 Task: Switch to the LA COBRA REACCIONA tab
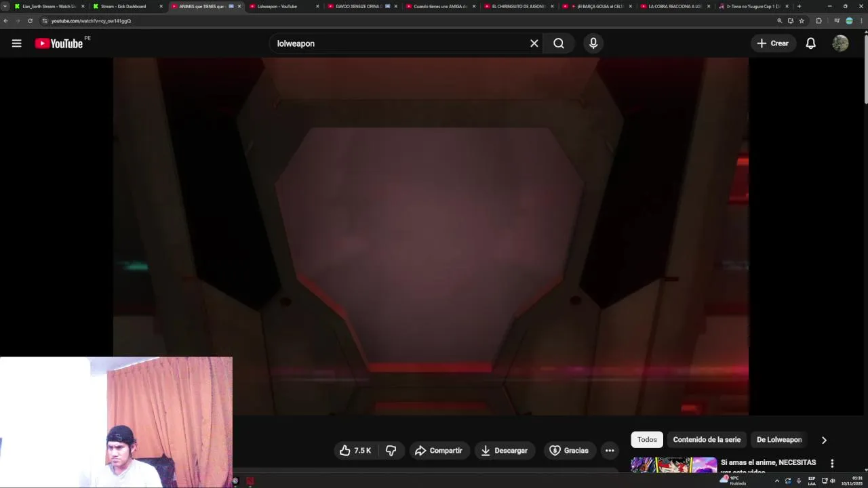[675, 6]
